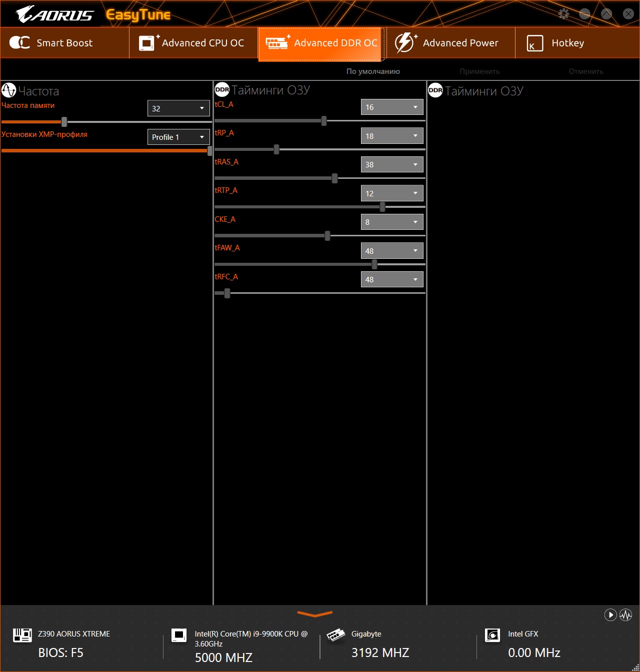This screenshot has height=672, width=640.
Task: Open the settings gear in the title bar
Action: coord(564,13)
